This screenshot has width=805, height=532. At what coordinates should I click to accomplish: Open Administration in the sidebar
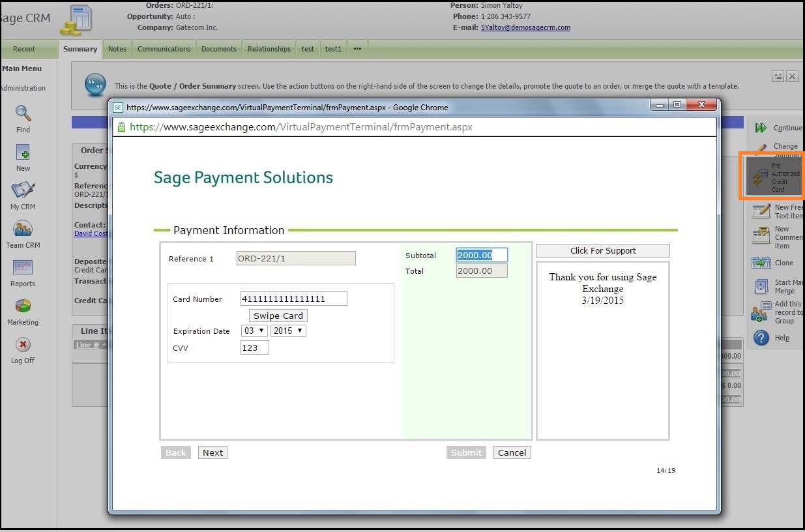[23, 88]
